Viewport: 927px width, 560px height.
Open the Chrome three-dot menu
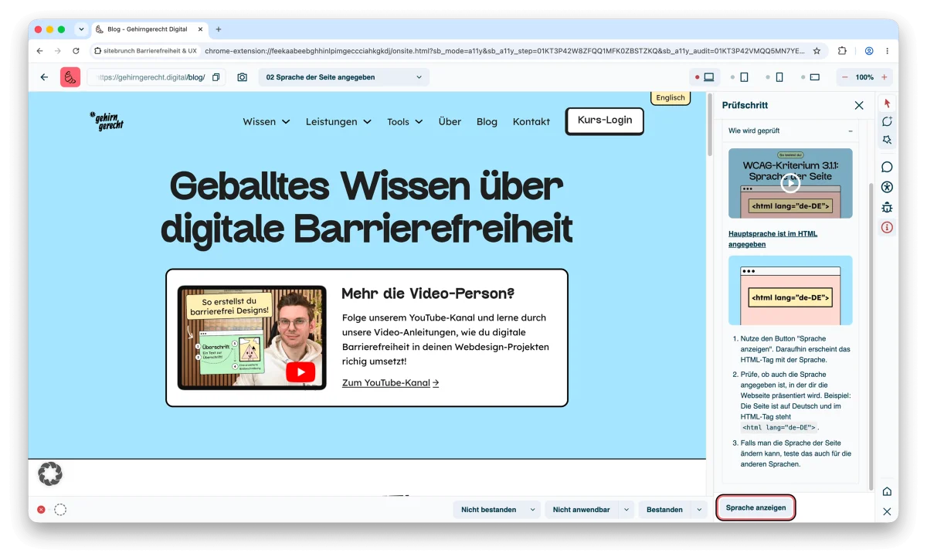(x=888, y=51)
